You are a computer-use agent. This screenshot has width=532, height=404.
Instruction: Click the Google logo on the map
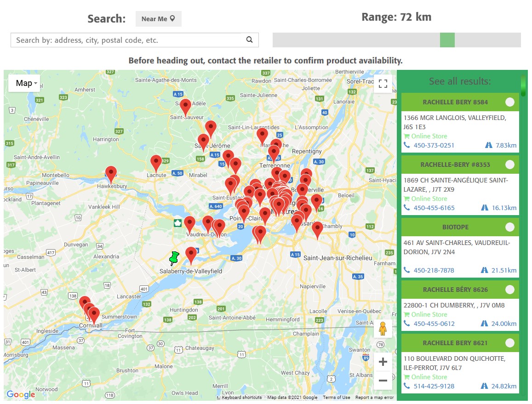[x=21, y=394]
